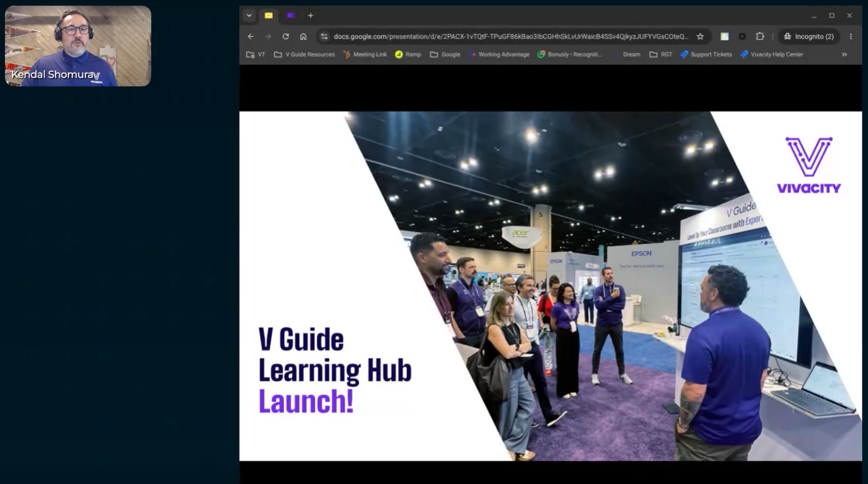The width and height of the screenshot is (868, 484).
Task: Open the tab search dropdown
Action: click(x=249, y=16)
